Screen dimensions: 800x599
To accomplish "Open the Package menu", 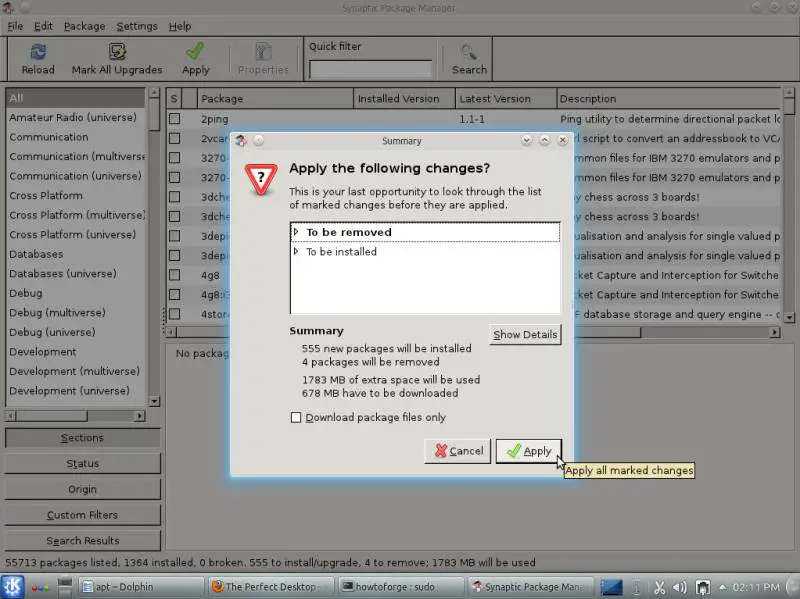I will pos(85,26).
